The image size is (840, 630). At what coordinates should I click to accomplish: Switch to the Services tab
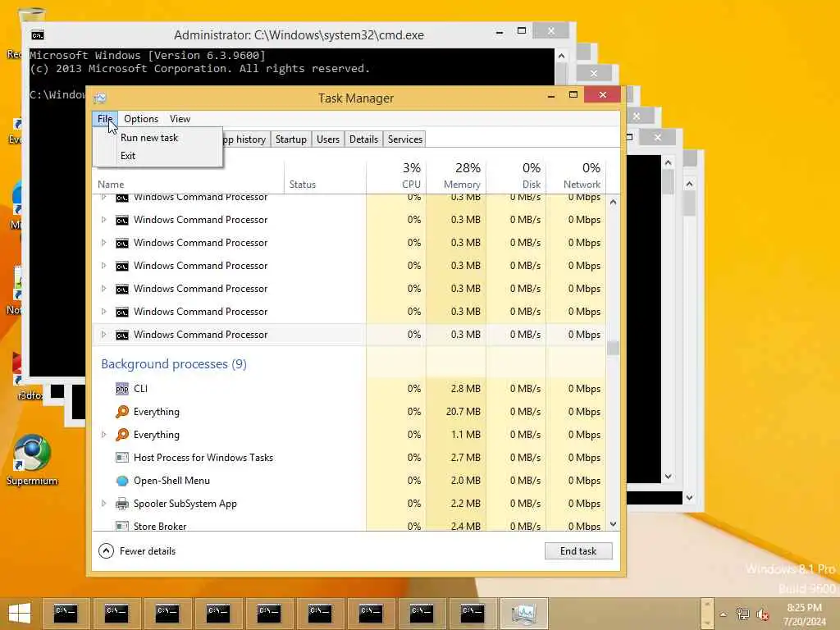coord(405,139)
